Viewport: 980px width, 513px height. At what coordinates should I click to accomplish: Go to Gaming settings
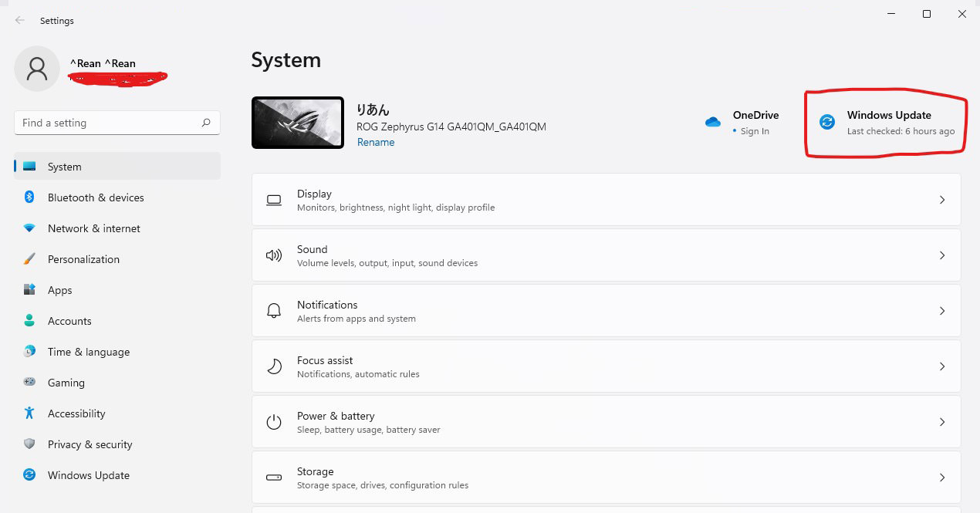point(117,383)
